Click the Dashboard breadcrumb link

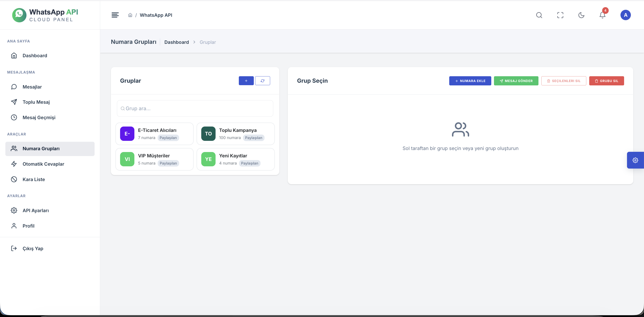click(x=176, y=42)
